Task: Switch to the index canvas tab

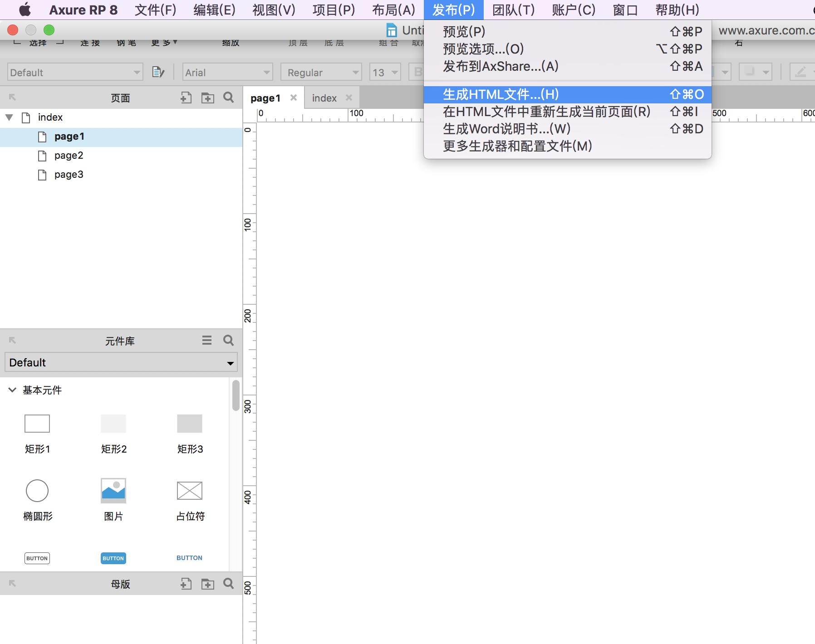Action: coord(324,98)
